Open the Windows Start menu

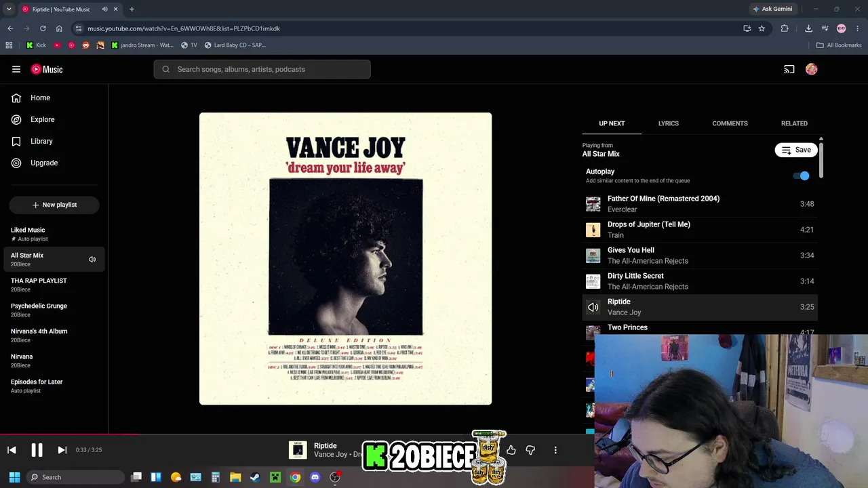(14, 477)
